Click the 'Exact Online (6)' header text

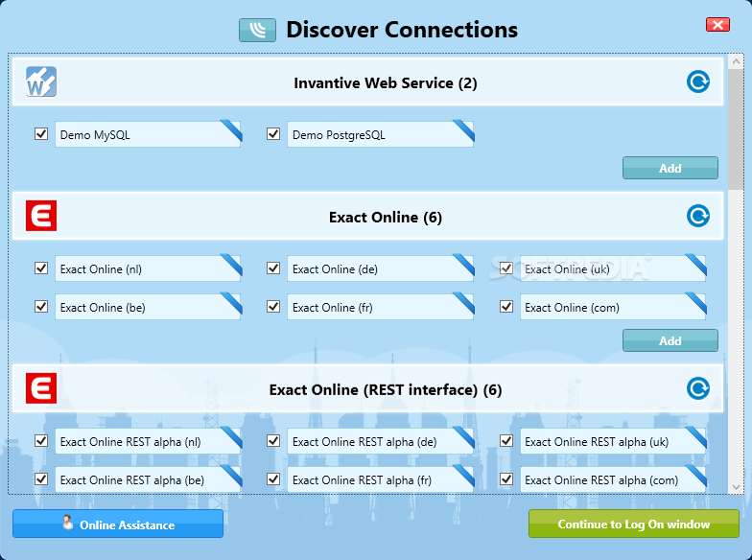[x=386, y=217]
